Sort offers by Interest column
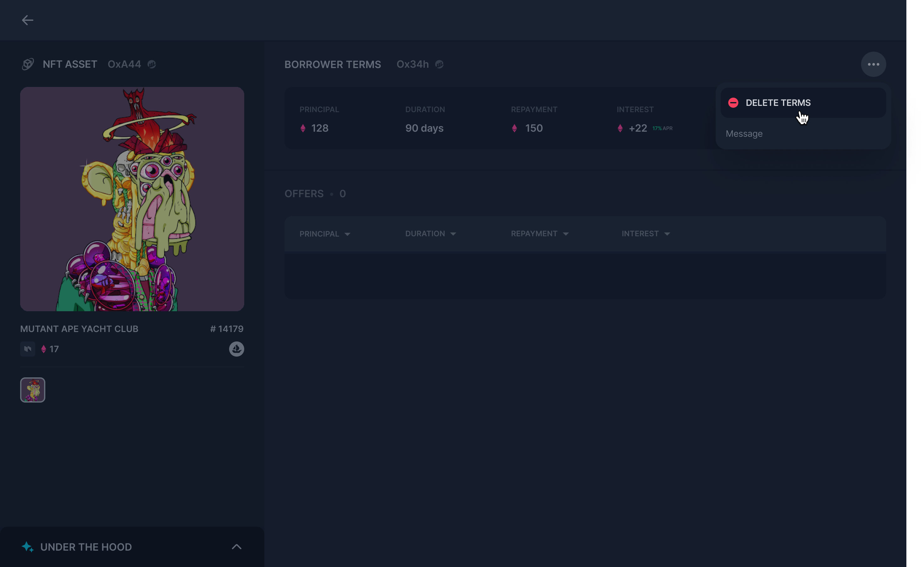 [x=645, y=234]
